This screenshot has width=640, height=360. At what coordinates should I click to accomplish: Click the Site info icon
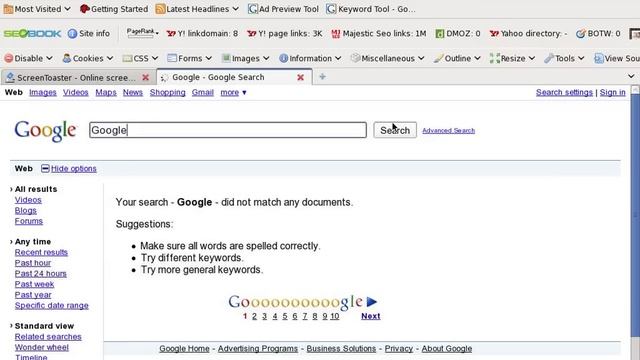click(x=72, y=33)
